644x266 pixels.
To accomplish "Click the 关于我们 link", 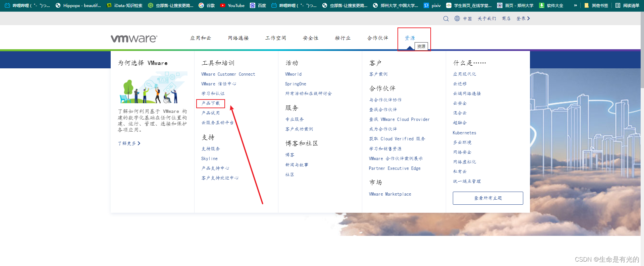I will coord(487,19).
